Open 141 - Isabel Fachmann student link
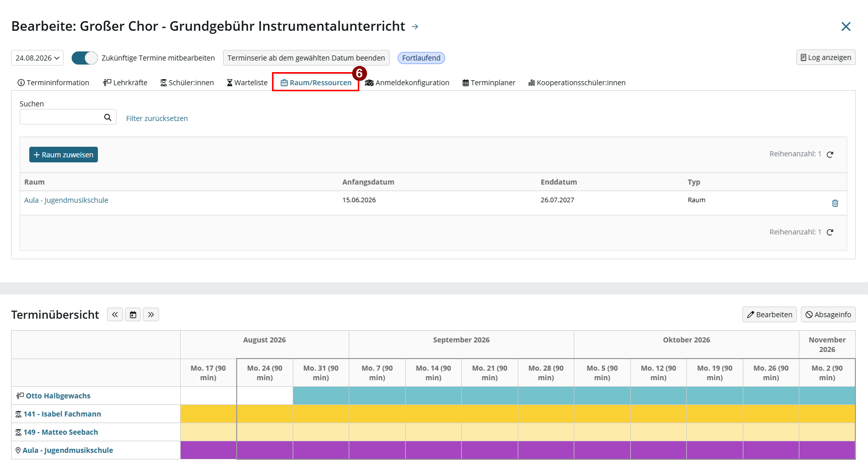The height and width of the screenshot is (471, 868). [x=62, y=414]
